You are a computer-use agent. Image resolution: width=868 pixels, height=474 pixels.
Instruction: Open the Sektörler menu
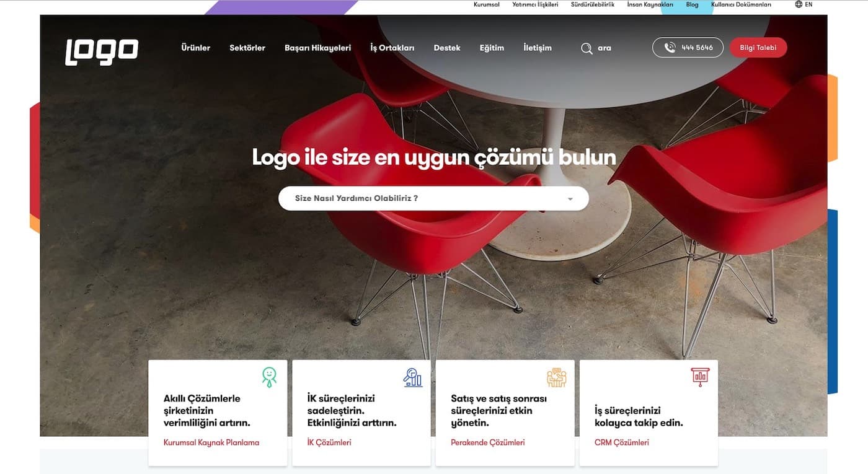pyautogui.click(x=247, y=48)
